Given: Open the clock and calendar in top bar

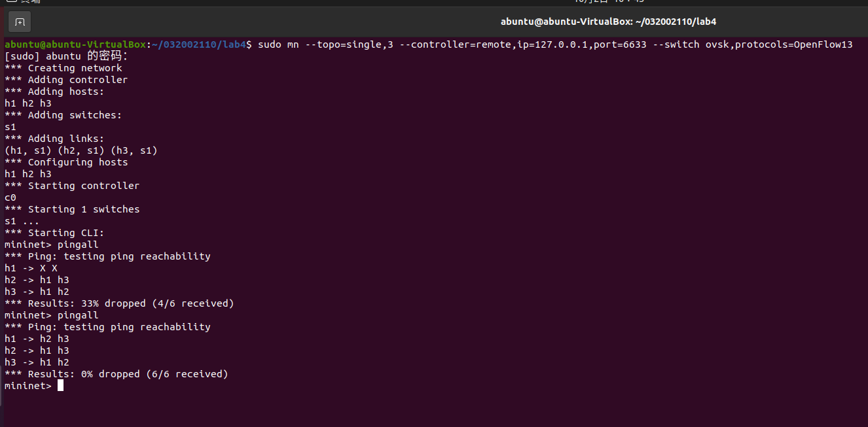Looking at the screenshot, I should 608,2.
